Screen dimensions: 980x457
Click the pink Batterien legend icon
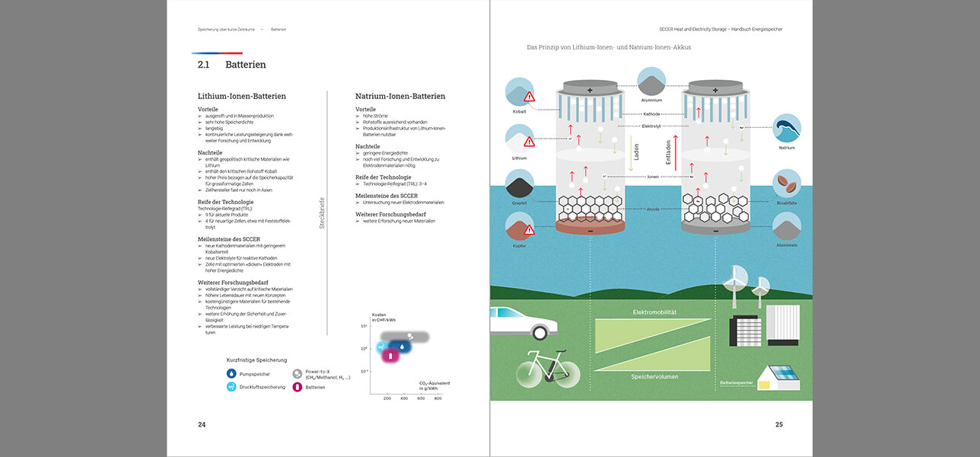pyautogui.click(x=297, y=387)
